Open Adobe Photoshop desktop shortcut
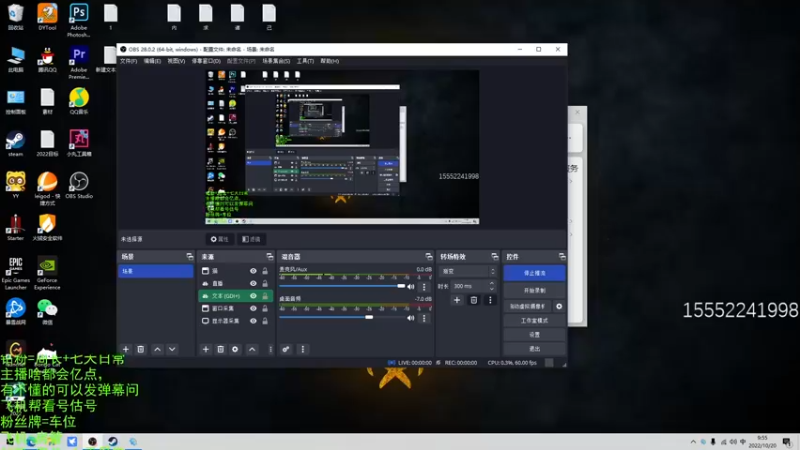The image size is (800, 450). coord(79,20)
